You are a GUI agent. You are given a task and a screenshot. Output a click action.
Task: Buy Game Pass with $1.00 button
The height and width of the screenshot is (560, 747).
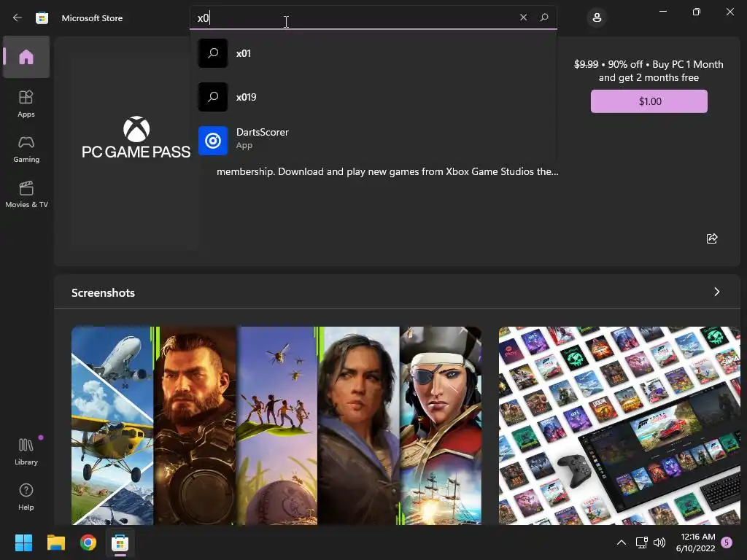click(x=649, y=101)
